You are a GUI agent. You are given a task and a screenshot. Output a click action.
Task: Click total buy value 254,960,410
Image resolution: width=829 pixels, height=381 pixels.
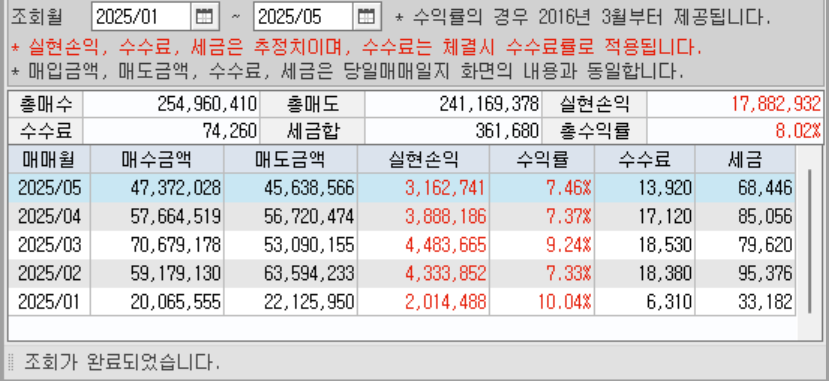coord(207,104)
